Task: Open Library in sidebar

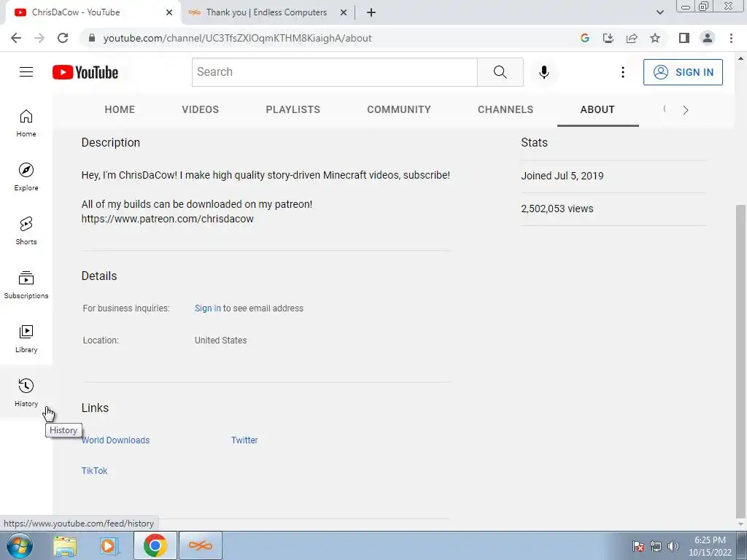Action: (x=26, y=338)
